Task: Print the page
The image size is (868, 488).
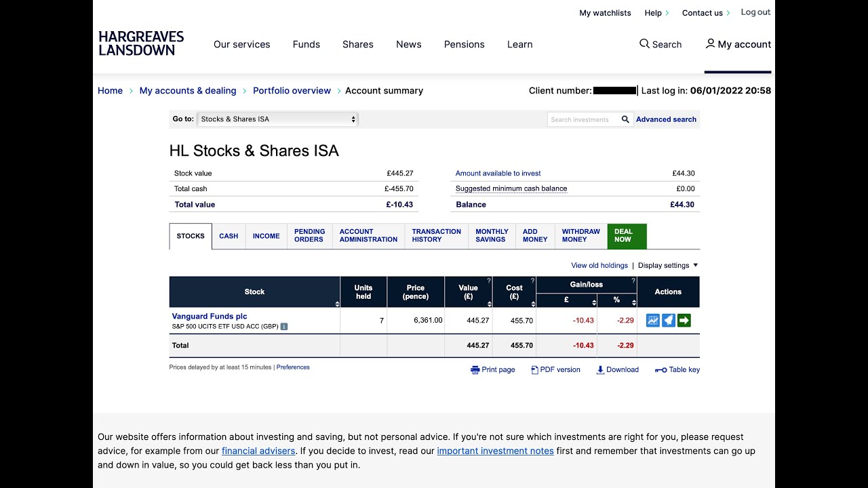Action: pyautogui.click(x=493, y=370)
